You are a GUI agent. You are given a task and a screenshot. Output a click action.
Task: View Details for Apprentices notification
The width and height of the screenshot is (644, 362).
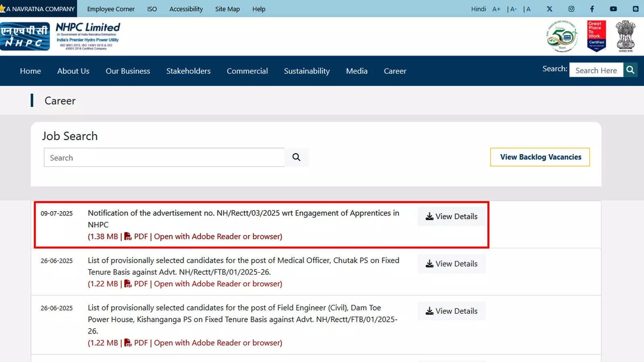pos(452,216)
